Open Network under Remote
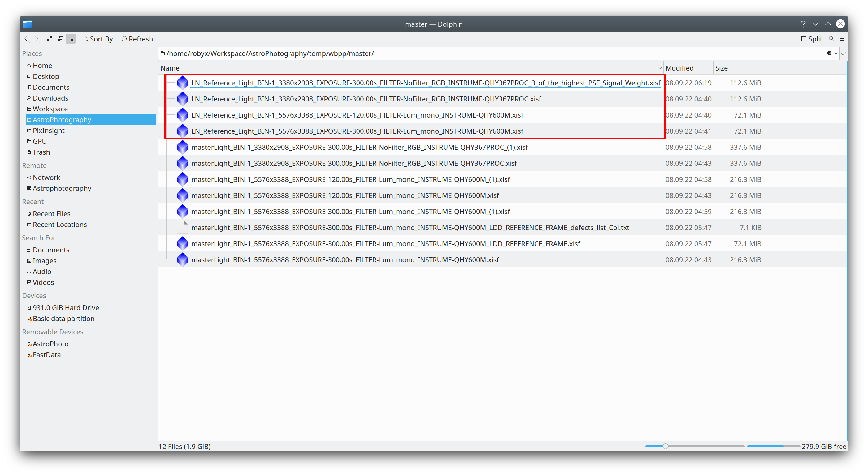 click(x=46, y=178)
